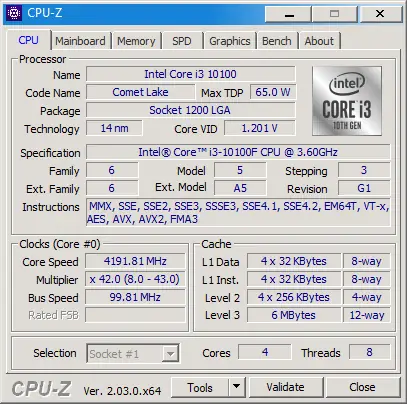Close the window with the X button
Screen dimensions: 407x404
click(x=380, y=14)
